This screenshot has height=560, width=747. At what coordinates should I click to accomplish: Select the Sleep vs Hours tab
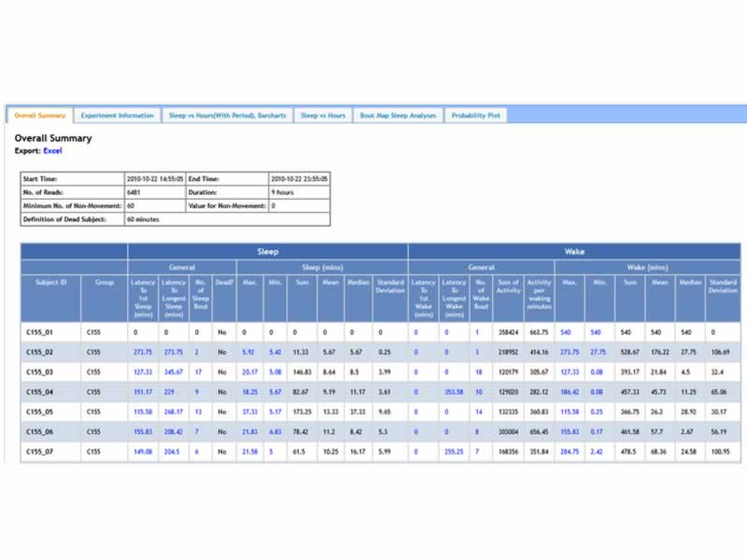pyautogui.click(x=323, y=116)
